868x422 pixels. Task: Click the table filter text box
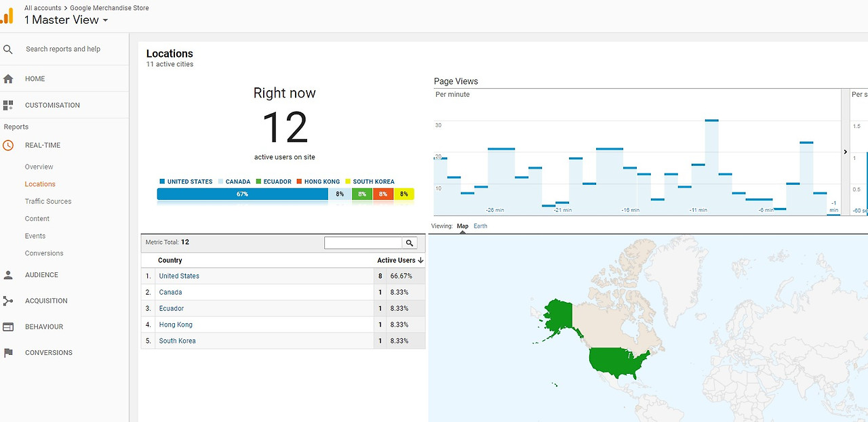363,242
